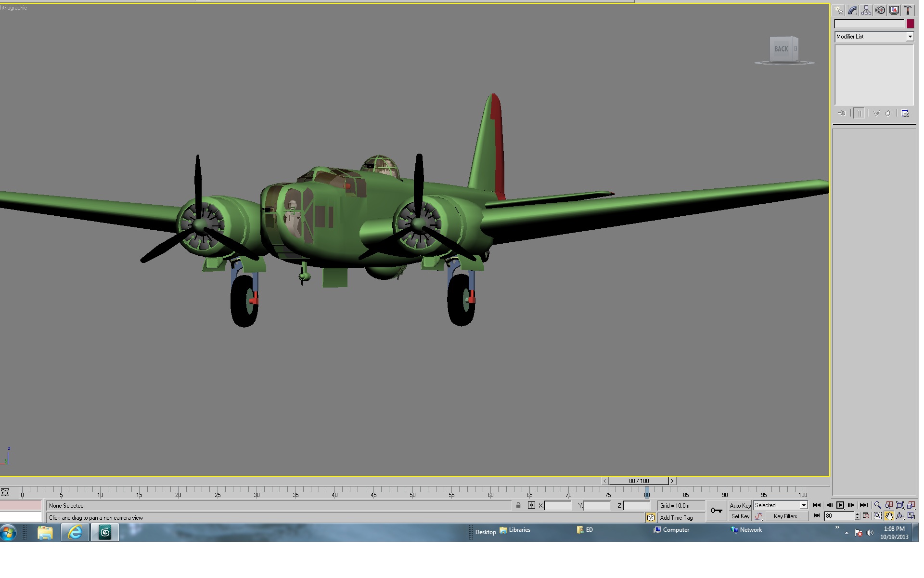This screenshot has height=578, width=924.
Task: Open the Create command panel tab
Action: (x=839, y=10)
